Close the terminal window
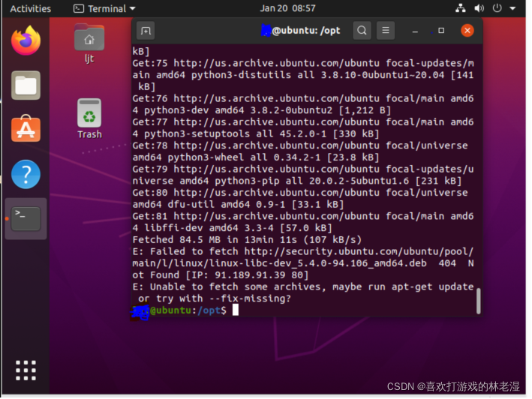532x399 pixels. tap(467, 31)
